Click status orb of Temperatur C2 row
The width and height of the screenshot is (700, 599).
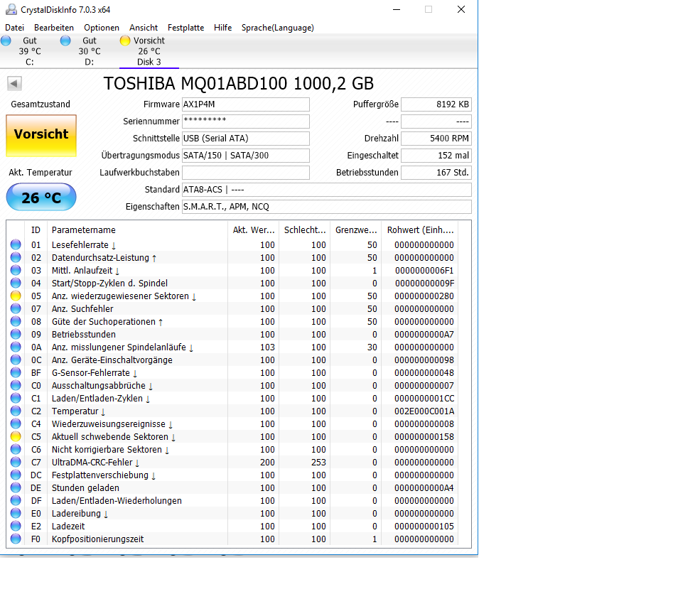pyautogui.click(x=16, y=411)
